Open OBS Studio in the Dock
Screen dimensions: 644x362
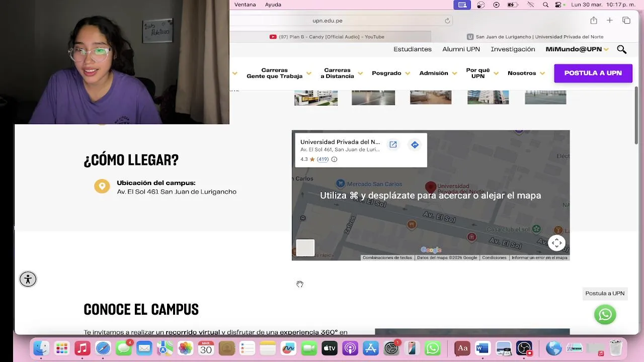tap(524, 348)
